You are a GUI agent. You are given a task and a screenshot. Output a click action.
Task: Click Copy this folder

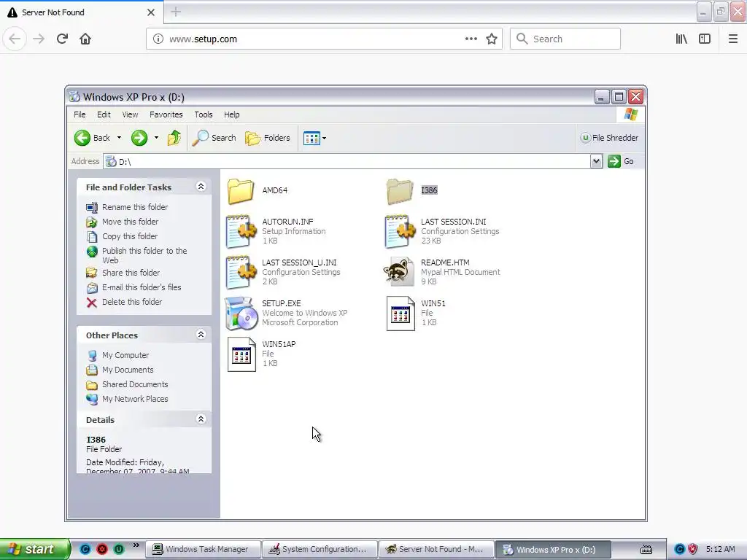click(130, 236)
